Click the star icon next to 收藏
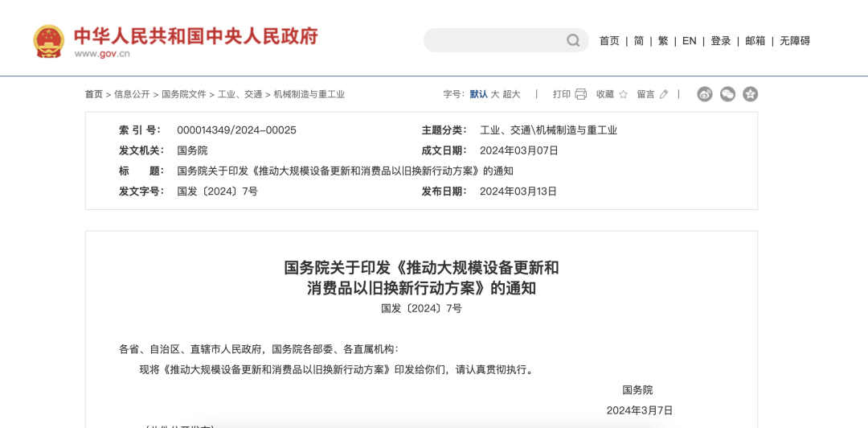This screenshot has height=428, width=868. [624, 94]
